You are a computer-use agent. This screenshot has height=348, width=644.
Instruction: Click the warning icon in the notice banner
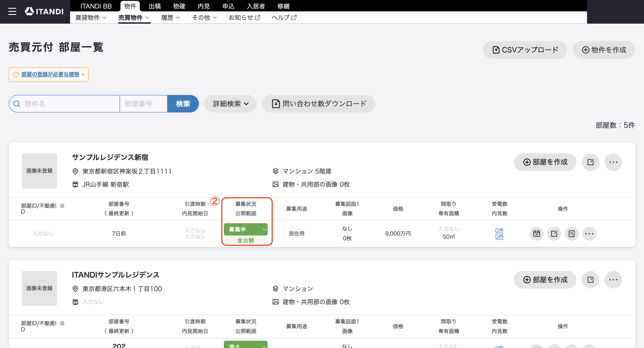coord(16,74)
